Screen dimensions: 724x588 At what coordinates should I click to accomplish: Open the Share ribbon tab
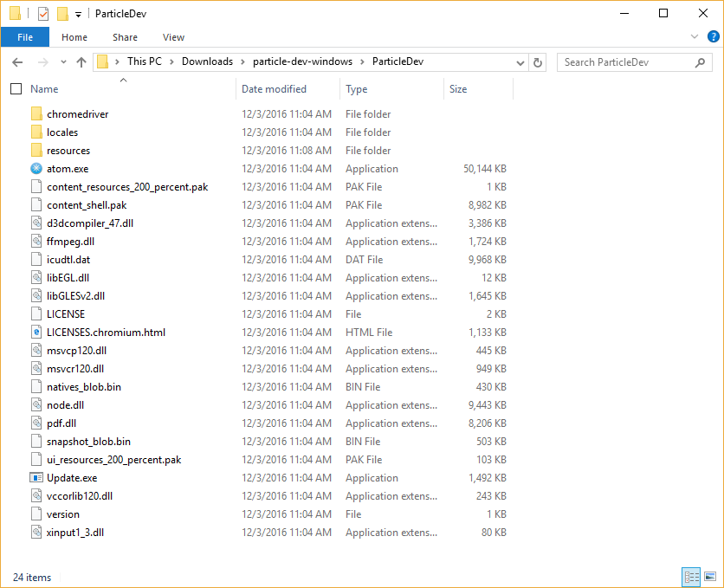tap(125, 37)
